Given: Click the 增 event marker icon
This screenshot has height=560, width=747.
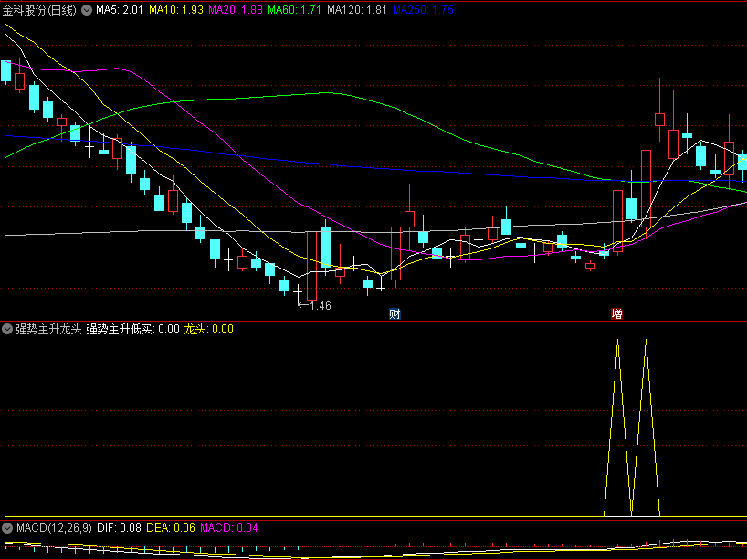Looking at the screenshot, I should (616, 313).
